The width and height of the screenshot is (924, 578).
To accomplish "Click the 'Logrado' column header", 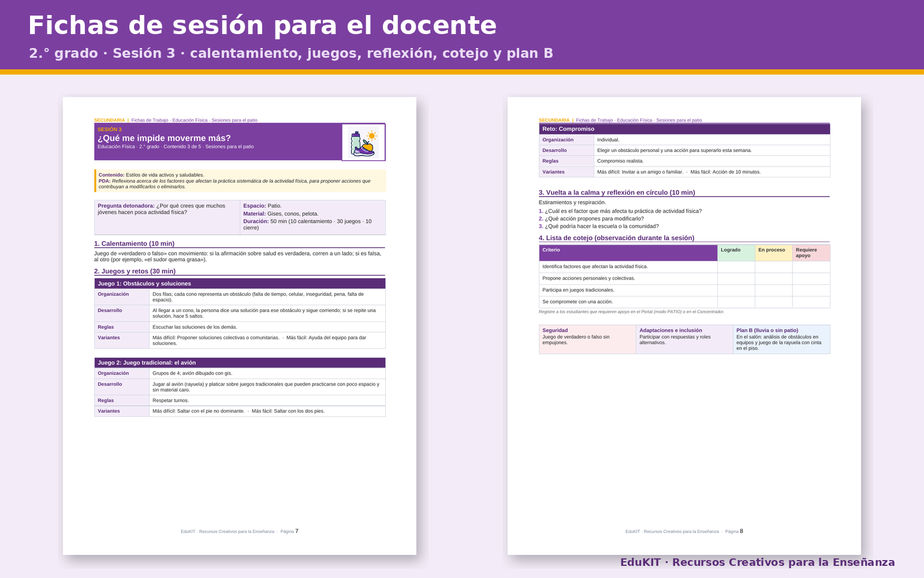I will [x=736, y=253].
